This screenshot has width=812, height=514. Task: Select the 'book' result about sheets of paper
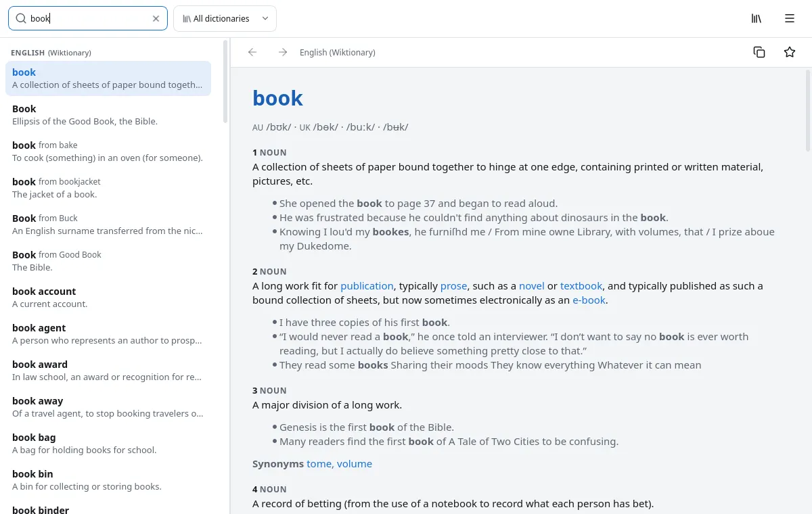pos(108,78)
